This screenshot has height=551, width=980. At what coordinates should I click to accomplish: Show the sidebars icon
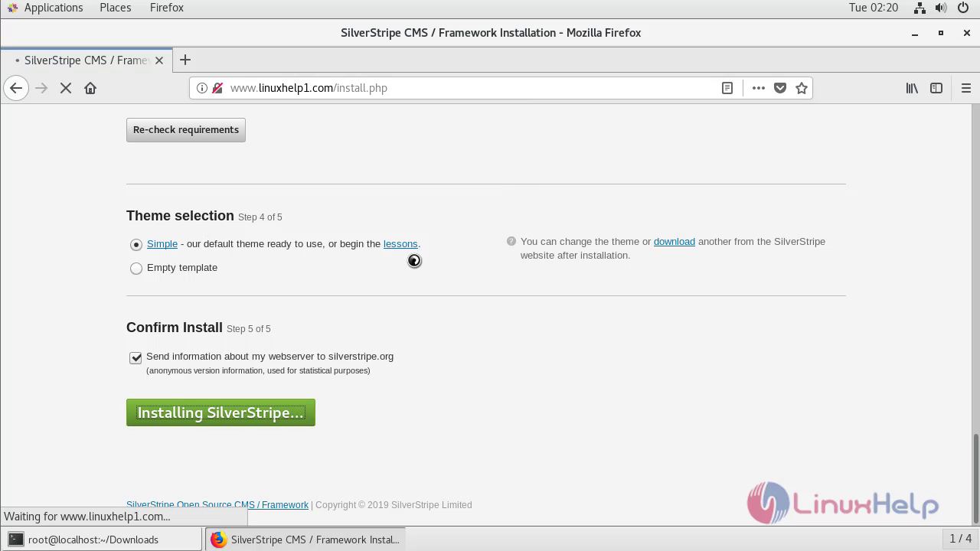936,88
